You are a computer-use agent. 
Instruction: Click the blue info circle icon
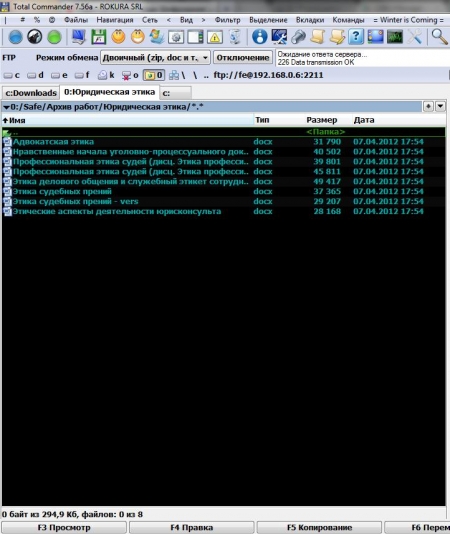pos(260,36)
